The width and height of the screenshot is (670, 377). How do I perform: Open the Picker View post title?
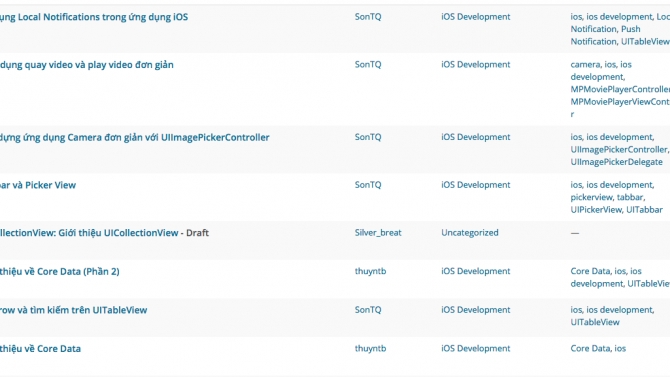(x=38, y=185)
